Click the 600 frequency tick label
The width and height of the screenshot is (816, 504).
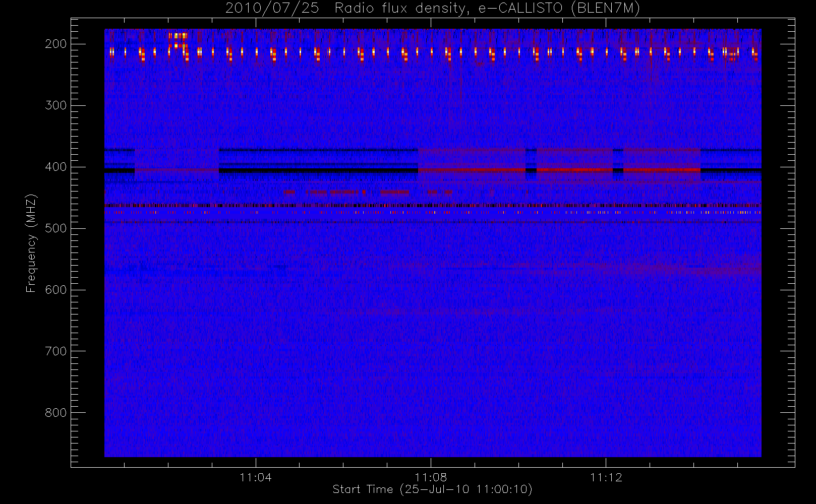[x=56, y=290]
